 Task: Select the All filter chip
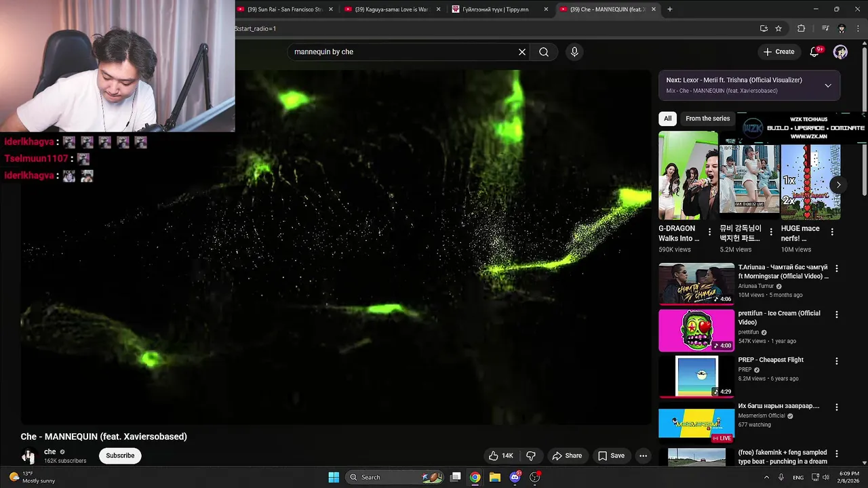pos(667,119)
